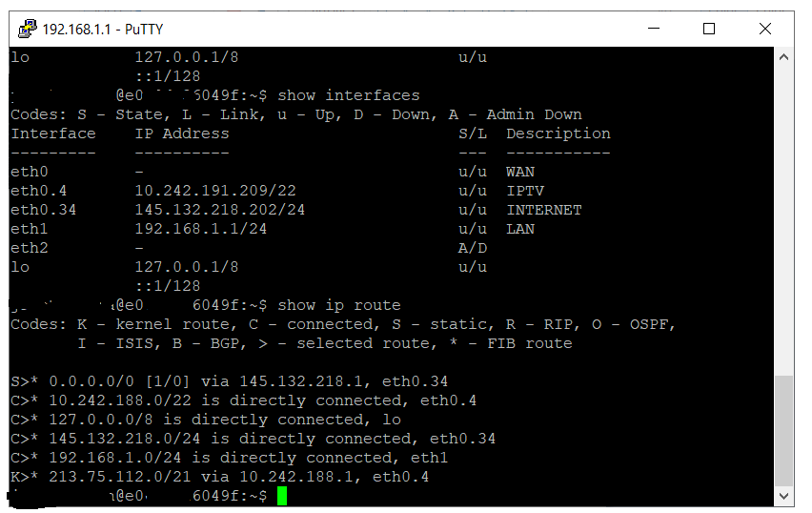This screenshot has width=812, height=513.
Task: Click the "show interfaces" command text
Action: (x=349, y=95)
